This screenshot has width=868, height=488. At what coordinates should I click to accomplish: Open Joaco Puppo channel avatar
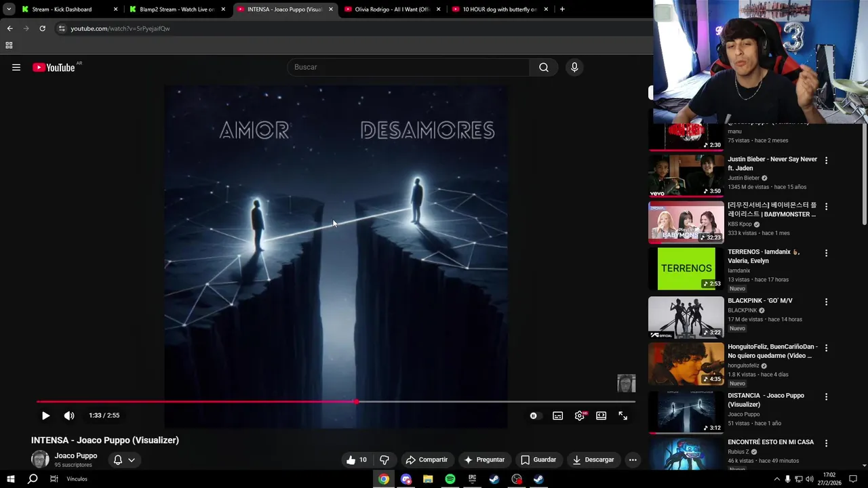[40, 460]
